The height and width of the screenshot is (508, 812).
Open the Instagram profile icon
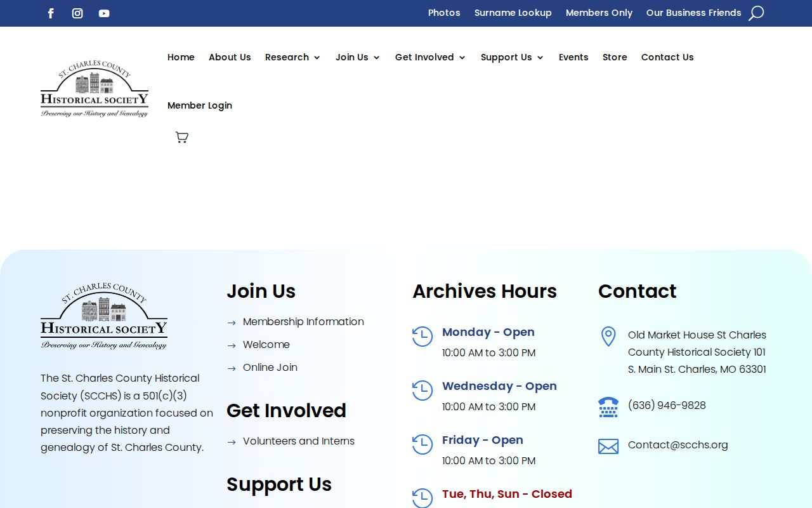click(77, 13)
